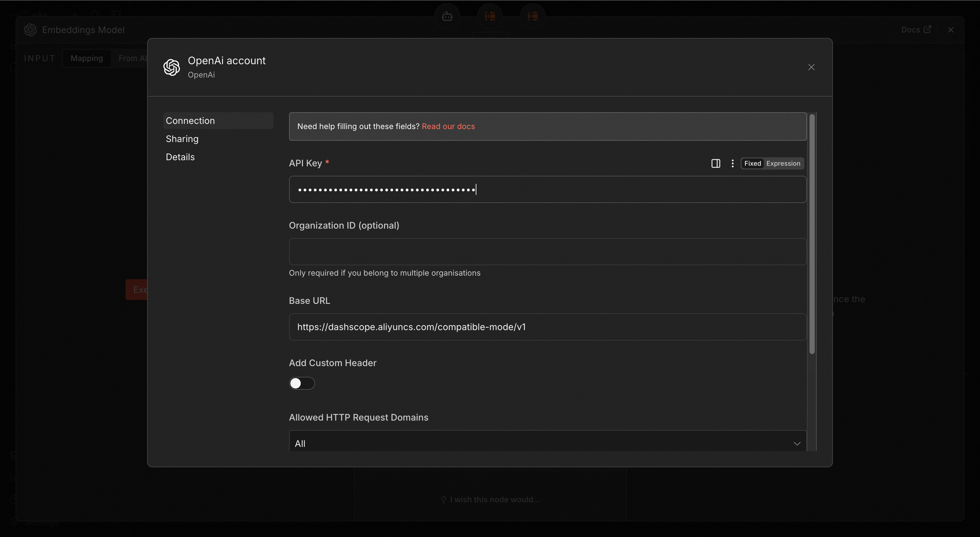Click the robot icon in the top bar
Screen dimensions: 980x537
tap(447, 16)
